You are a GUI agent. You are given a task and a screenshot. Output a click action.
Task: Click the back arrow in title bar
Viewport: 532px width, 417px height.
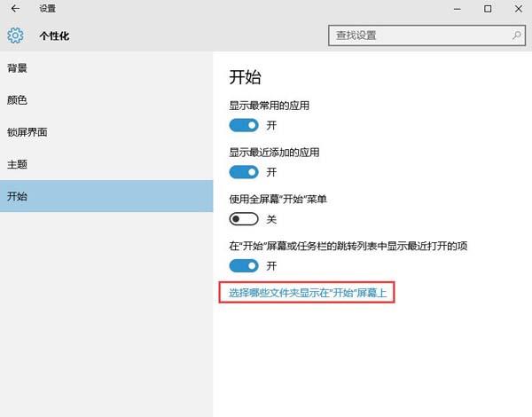tap(14, 9)
